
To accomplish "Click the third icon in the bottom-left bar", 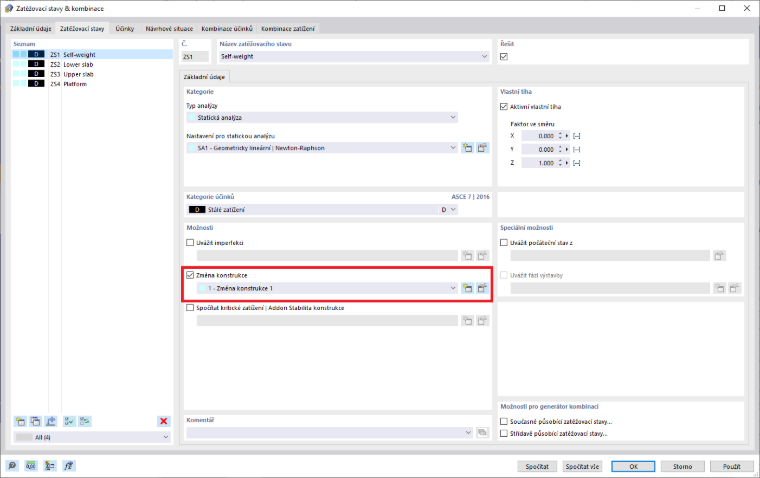I will tap(49, 466).
